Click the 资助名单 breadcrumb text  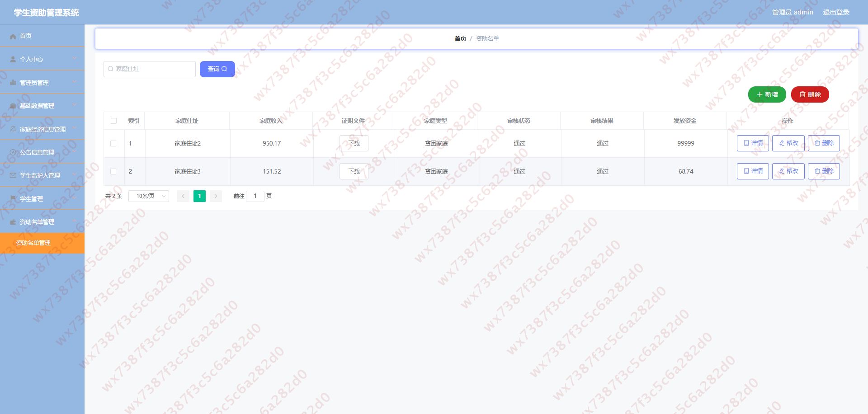(487, 39)
